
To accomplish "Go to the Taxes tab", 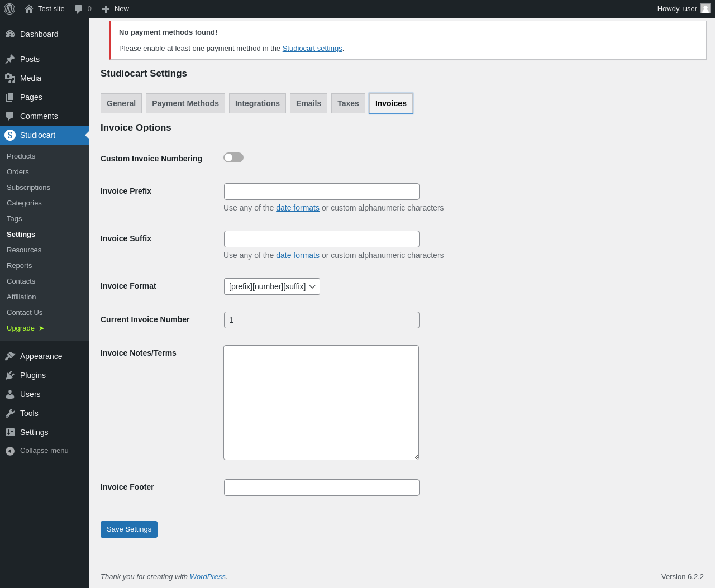I will pyautogui.click(x=348, y=103).
